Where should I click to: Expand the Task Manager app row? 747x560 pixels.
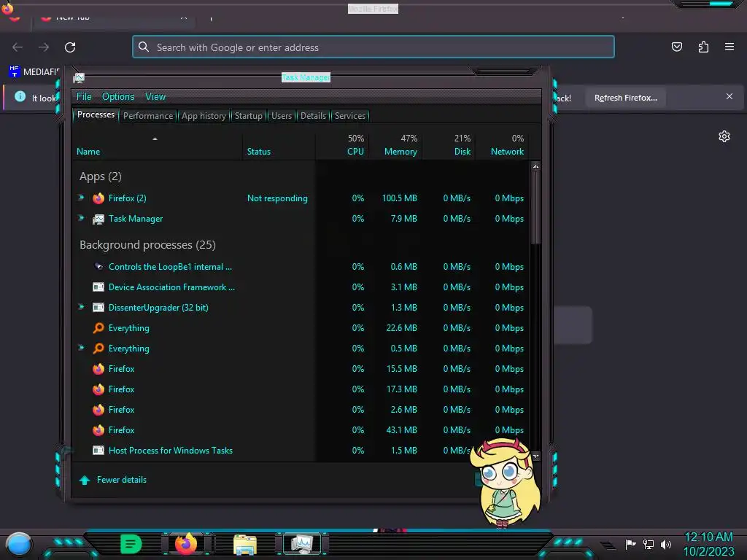(x=82, y=218)
